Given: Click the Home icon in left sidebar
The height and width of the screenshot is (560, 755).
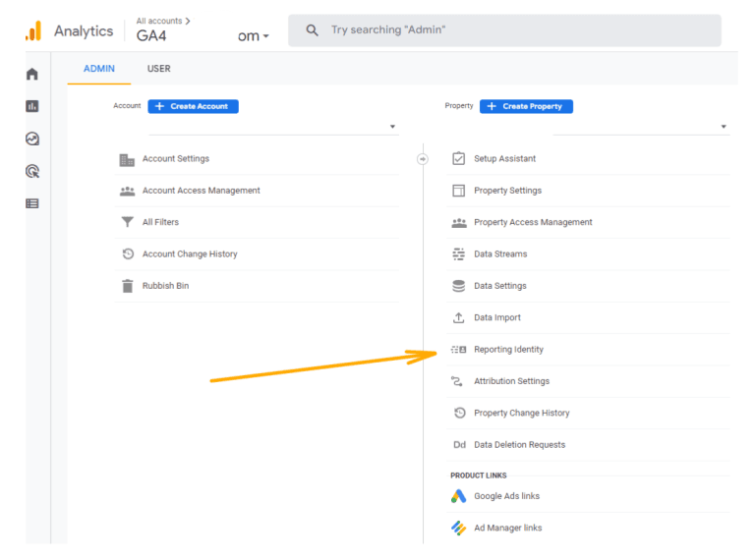Looking at the screenshot, I should click(32, 74).
